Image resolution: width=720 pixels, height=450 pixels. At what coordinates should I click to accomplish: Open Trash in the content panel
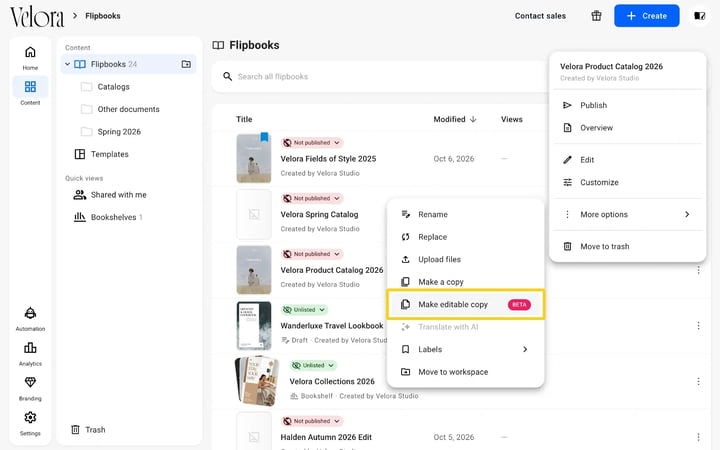88,430
